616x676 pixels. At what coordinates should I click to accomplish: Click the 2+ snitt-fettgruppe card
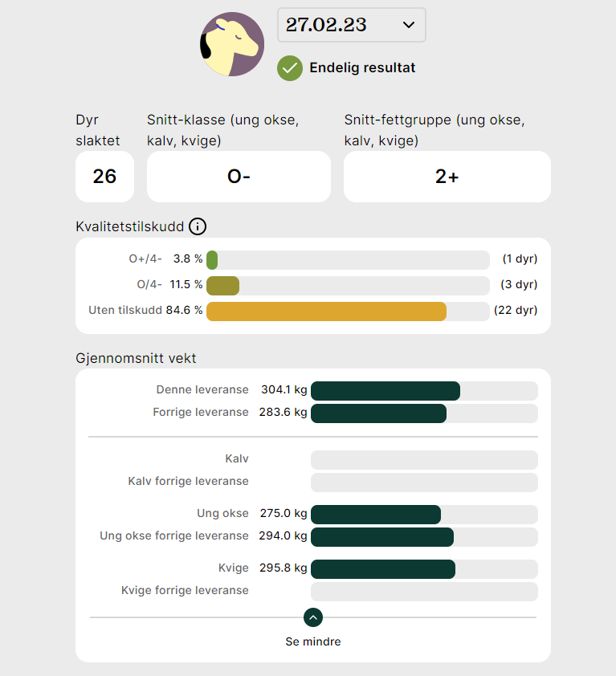pyautogui.click(x=447, y=176)
